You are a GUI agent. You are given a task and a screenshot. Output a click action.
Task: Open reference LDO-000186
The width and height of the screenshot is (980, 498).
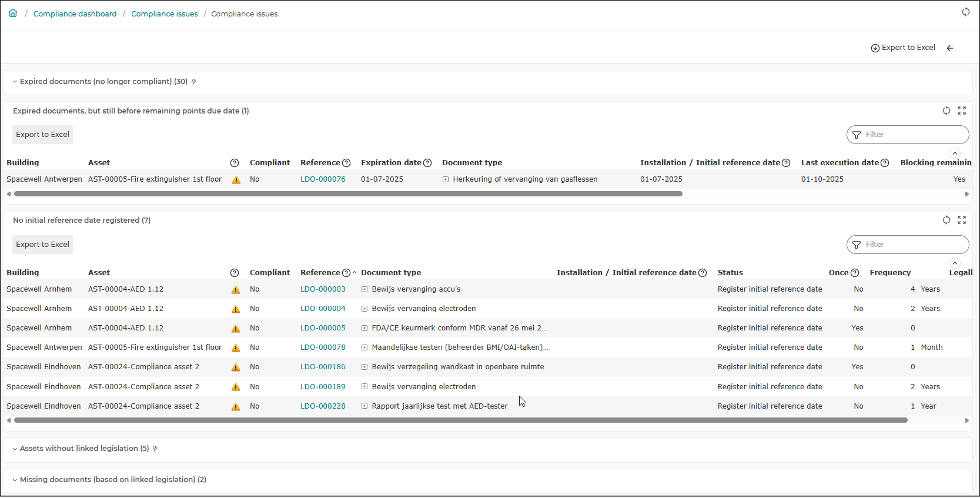tap(323, 367)
